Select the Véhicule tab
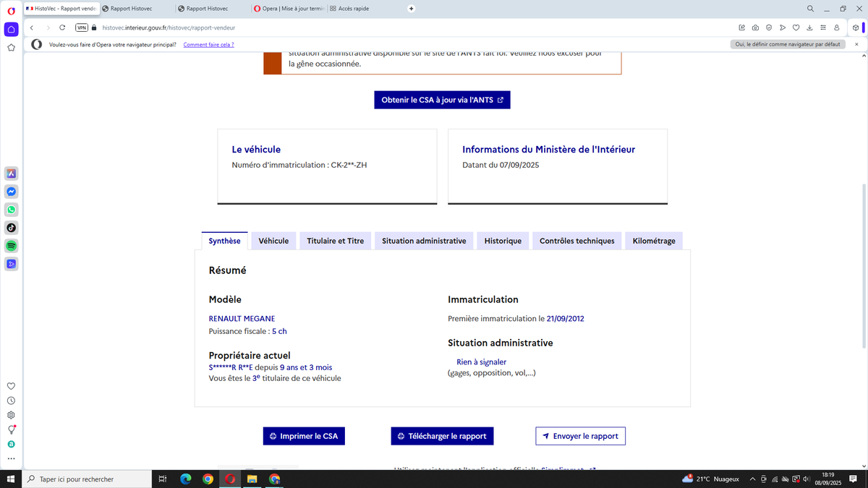The width and height of the screenshot is (868, 488). (273, 241)
